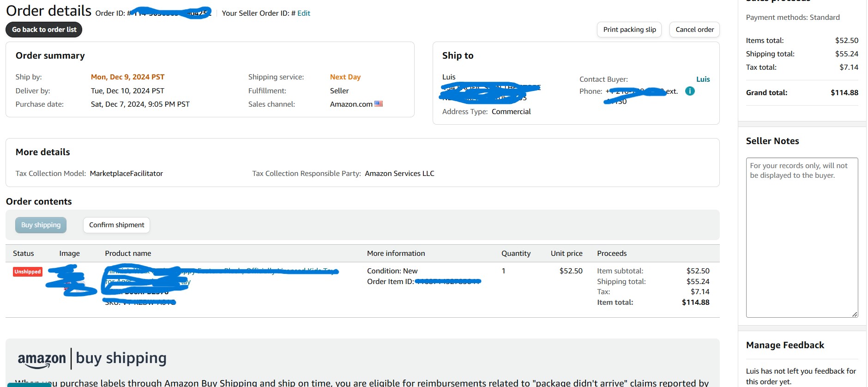Click Payment methods: Standard text
This screenshot has width=868, height=387.
(793, 18)
